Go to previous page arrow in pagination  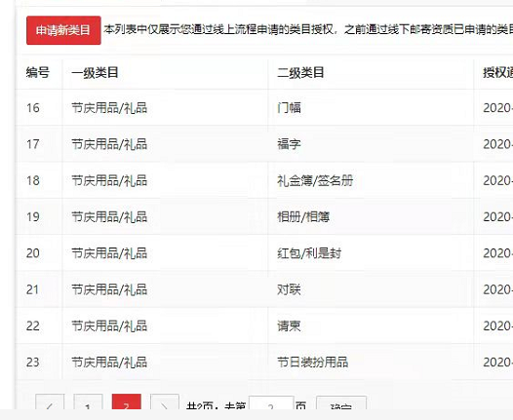coord(50,401)
